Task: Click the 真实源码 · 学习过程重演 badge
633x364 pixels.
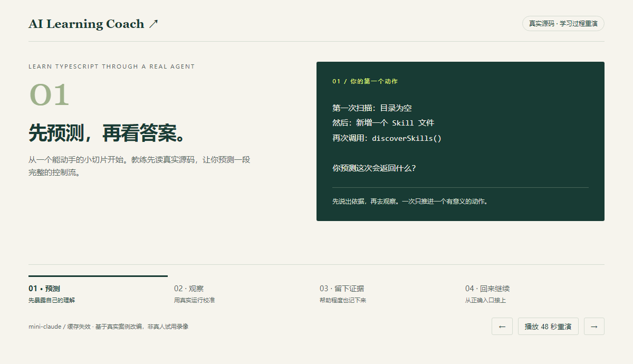Action: [563, 24]
